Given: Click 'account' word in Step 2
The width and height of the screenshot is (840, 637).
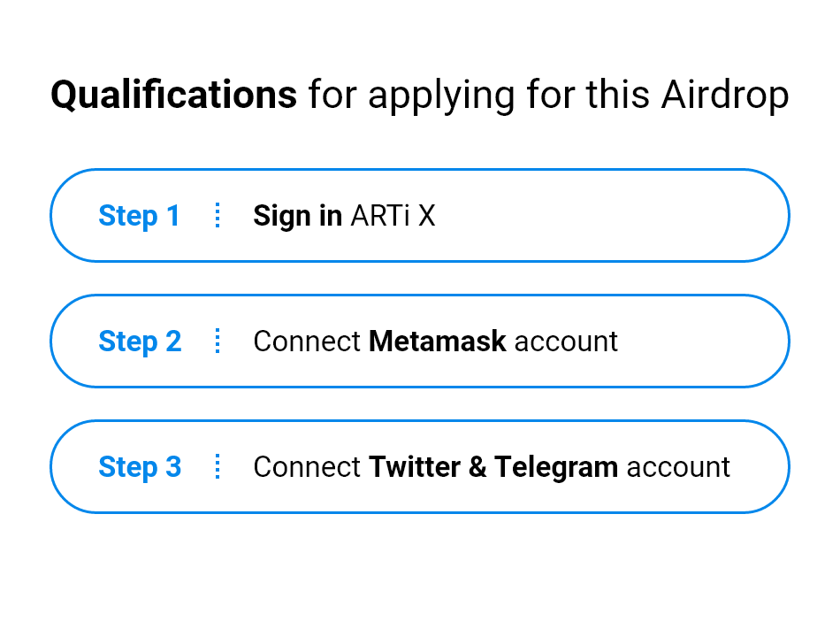Looking at the screenshot, I should coord(566,342).
